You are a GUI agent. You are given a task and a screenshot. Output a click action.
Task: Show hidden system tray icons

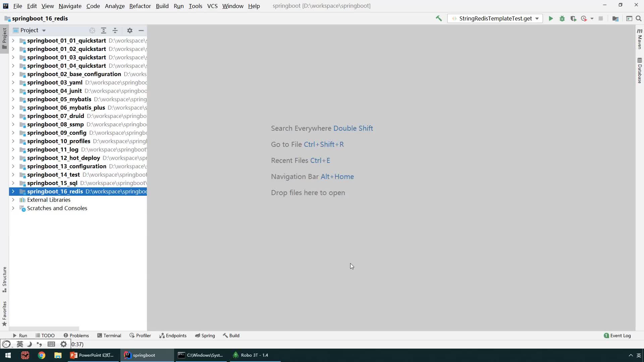631,355
